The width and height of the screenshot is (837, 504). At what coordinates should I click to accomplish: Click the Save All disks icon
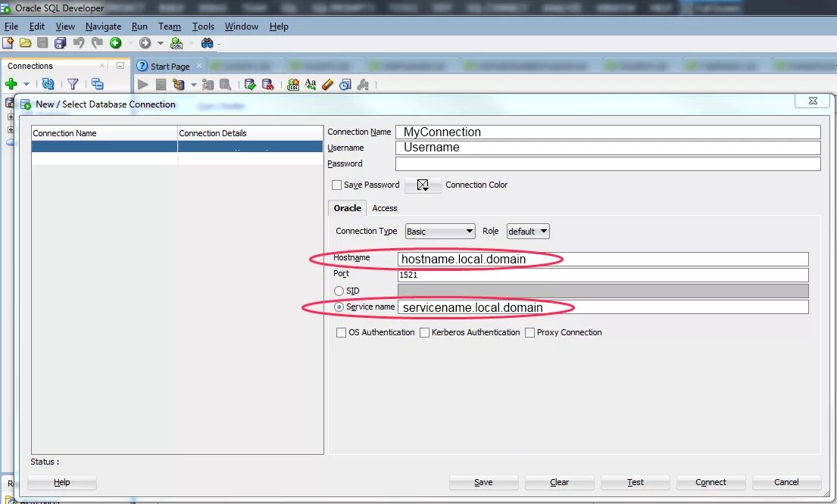point(61,42)
